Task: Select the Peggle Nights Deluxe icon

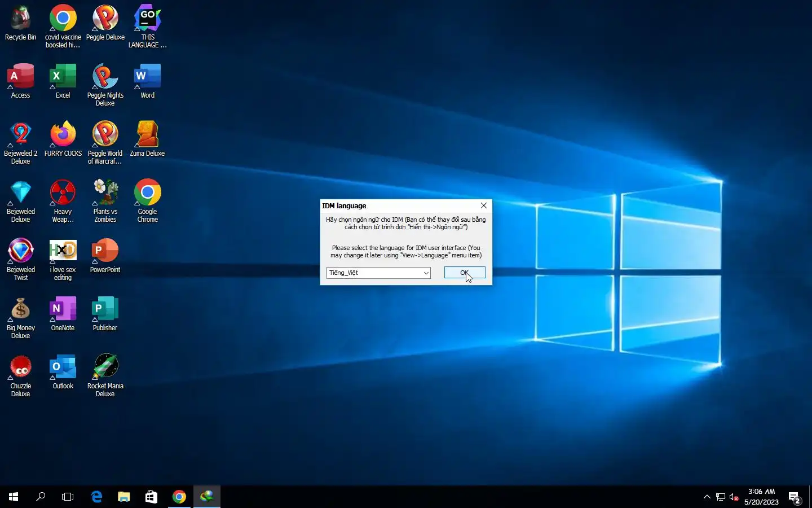Action: [105, 85]
